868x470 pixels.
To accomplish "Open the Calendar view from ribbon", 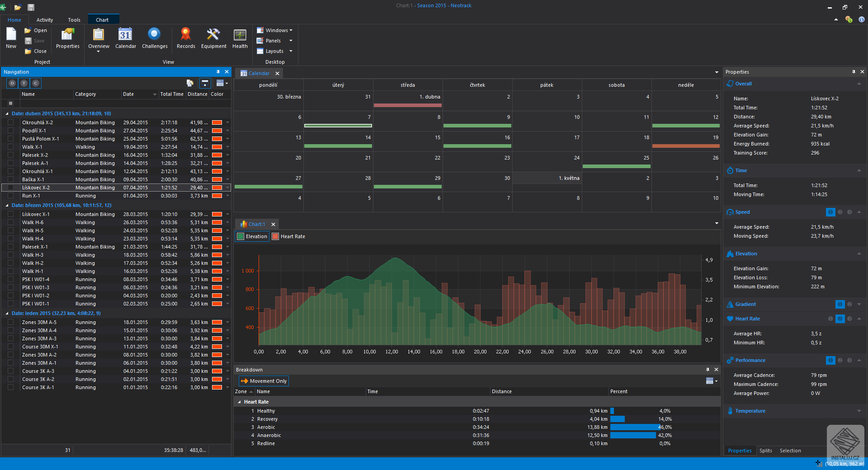I will click(x=125, y=38).
